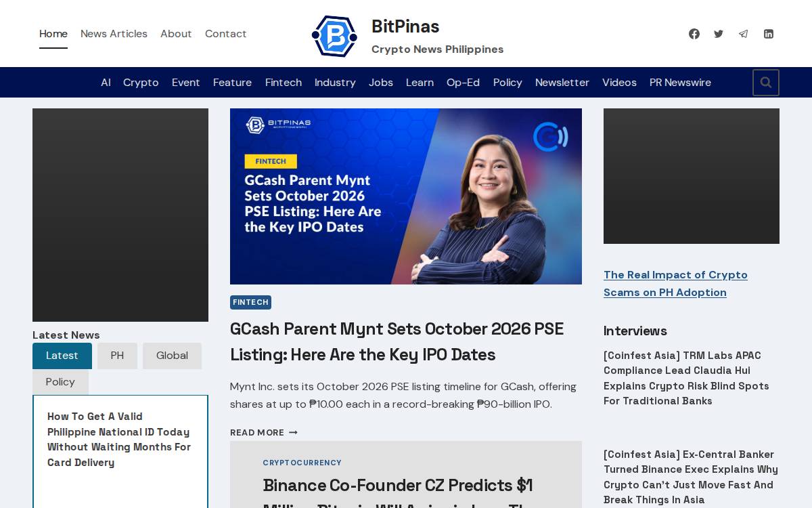The height and width of the screenshot is (508, 812).
Task: Open the GCash Mynt featured banner image
Action: [406, 196]
